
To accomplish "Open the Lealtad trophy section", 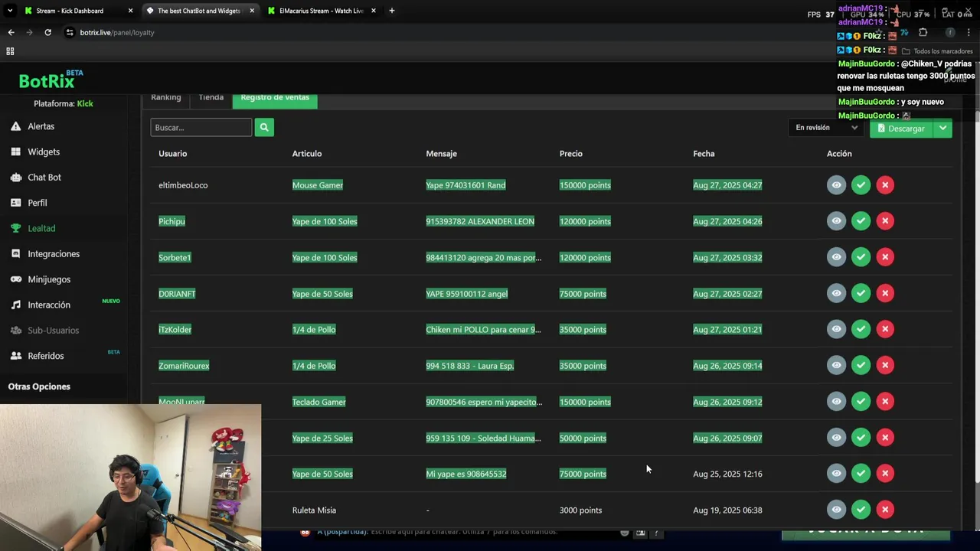I will tap(32, 228).
